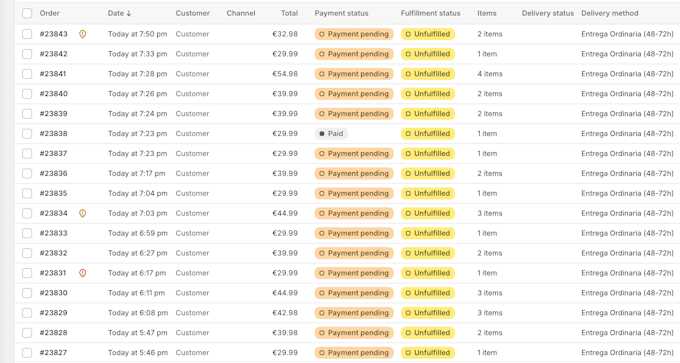Select checkbox for order #23829
The width and height of the screenshot is (680, 363).
click(27, 313)
